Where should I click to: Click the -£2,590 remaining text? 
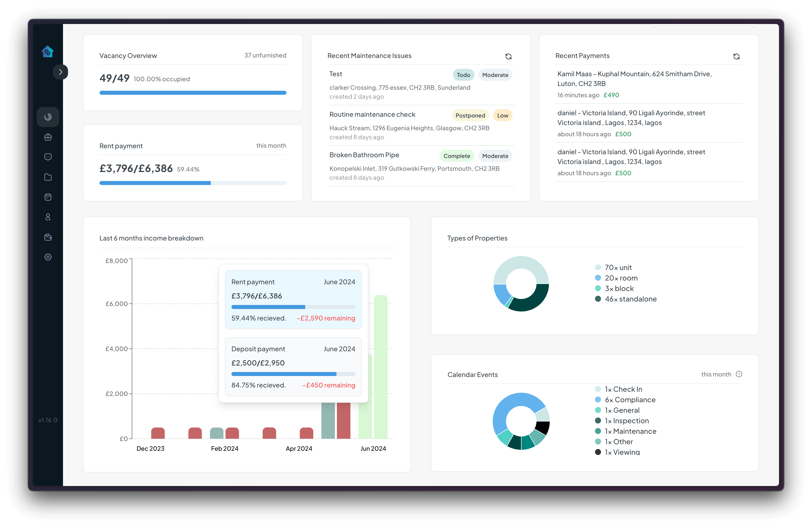click(326, 318)
